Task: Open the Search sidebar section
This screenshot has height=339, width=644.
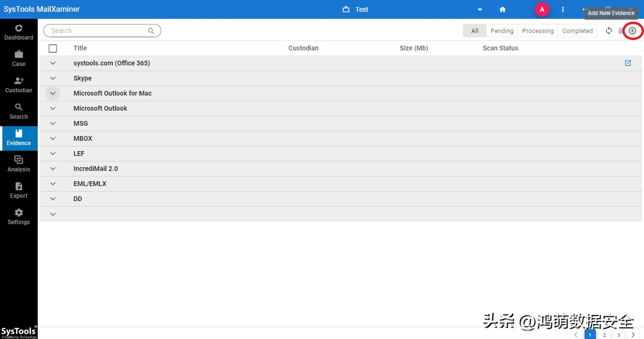Action: coord(19,111)
